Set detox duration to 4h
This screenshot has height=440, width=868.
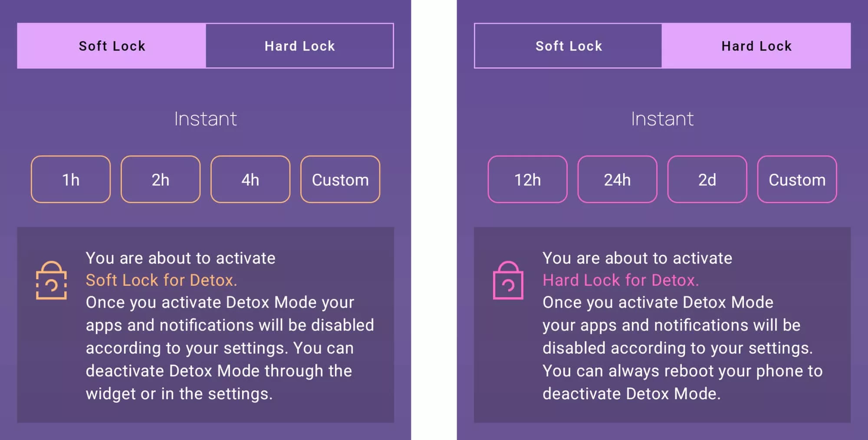point(250,179)
